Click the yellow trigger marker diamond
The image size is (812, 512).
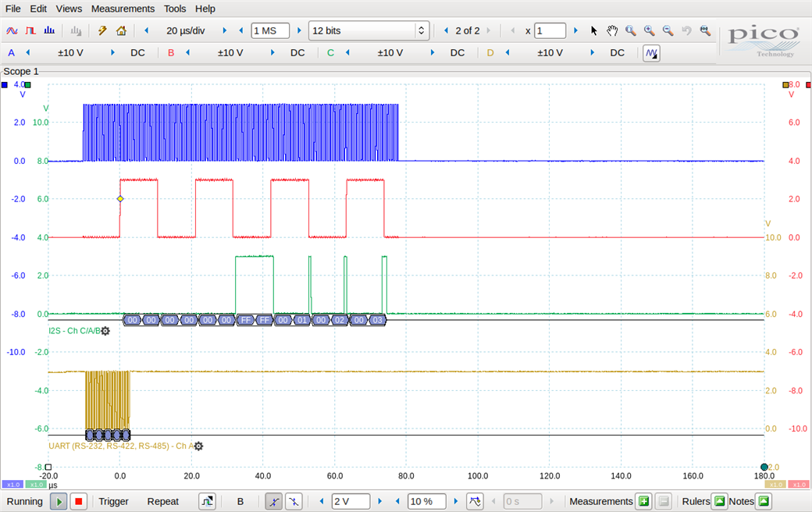tap(120, 199)
